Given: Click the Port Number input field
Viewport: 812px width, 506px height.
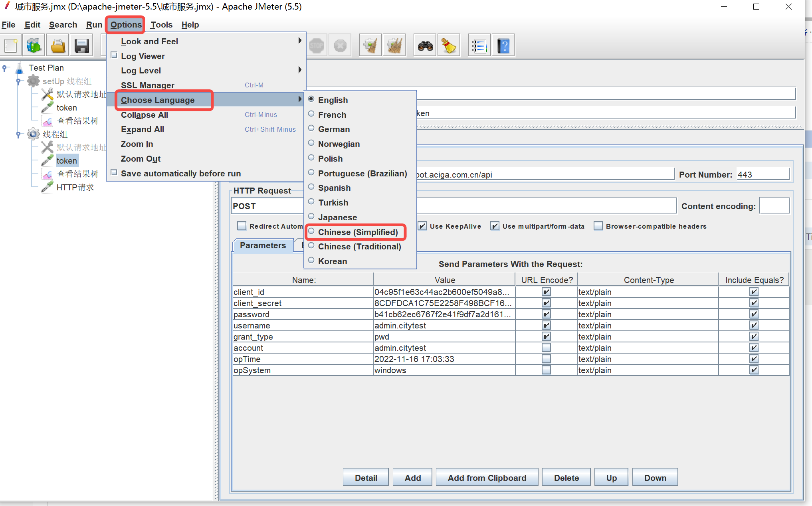Looking at the screenshot, I should click(x=762, y=174).
